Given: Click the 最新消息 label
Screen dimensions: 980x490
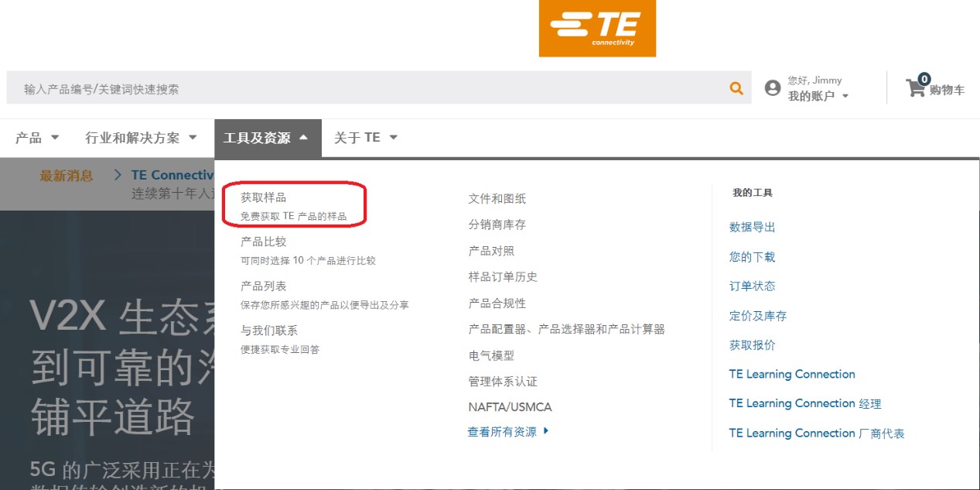Looking at the screenshot, I should click(67, 176).
